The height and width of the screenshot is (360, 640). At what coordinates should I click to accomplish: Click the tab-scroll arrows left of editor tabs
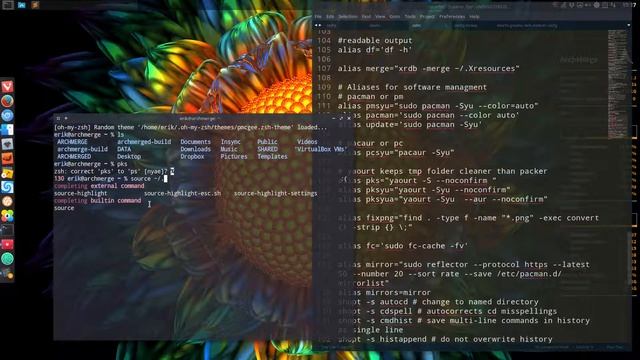318,25
